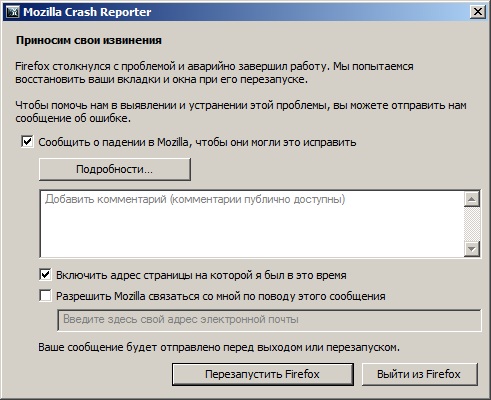Click the heading 'Приносим свои извинения'
The image size is (491, 400).
pyautogui.click(x=89, y=40)
